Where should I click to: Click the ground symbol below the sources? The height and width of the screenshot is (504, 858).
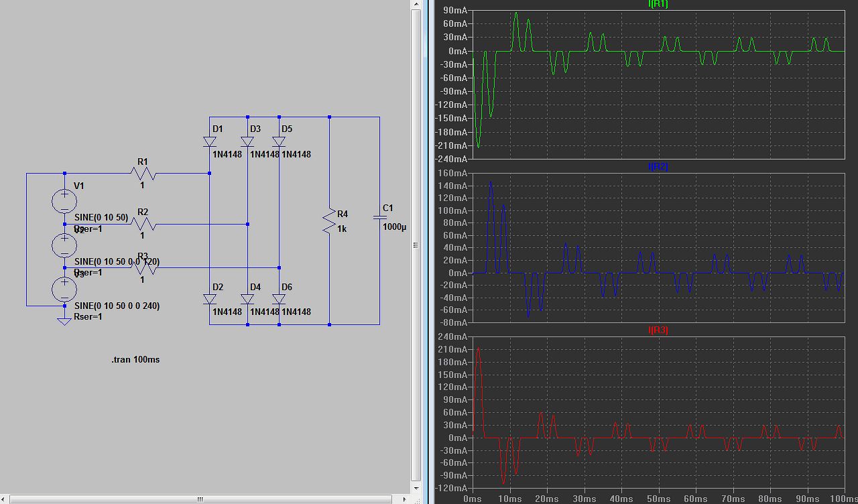(x=64, y=321)
